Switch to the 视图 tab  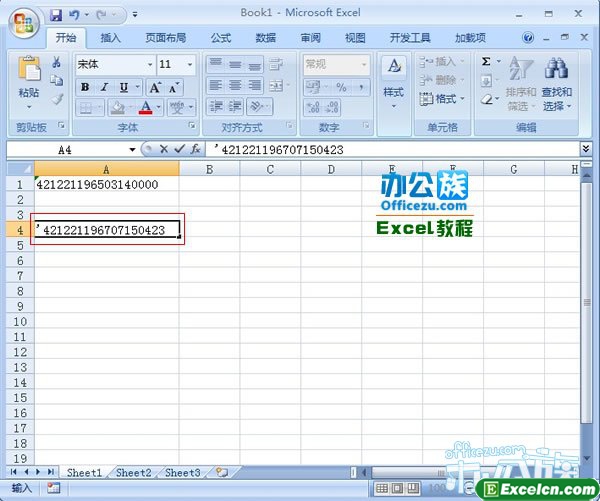355,38
